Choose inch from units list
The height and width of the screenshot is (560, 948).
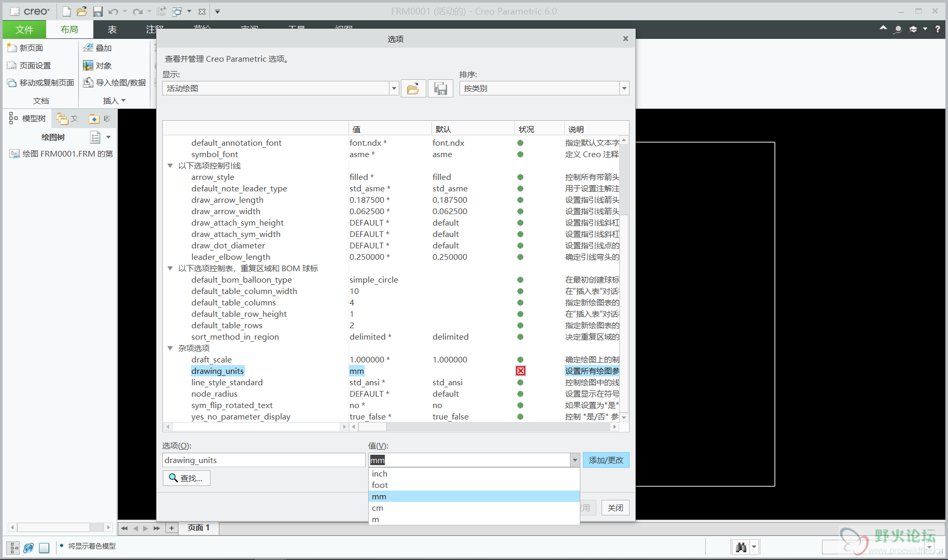pyautogui.click(x=474, y=474)
